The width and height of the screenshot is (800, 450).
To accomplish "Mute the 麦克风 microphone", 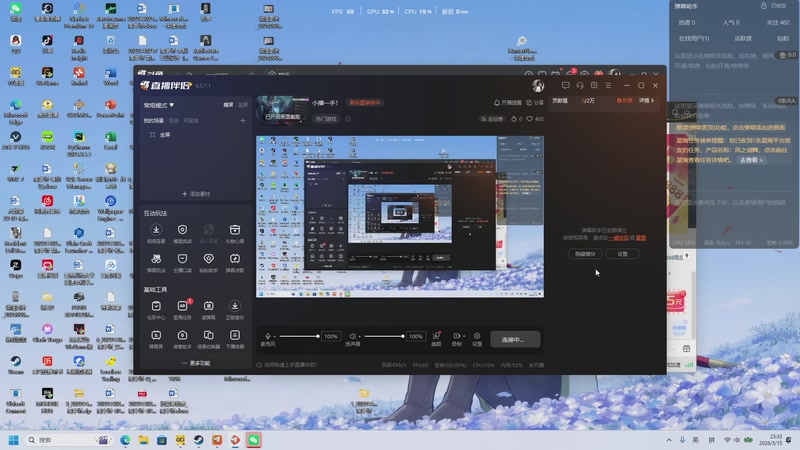I will point(268,336).
